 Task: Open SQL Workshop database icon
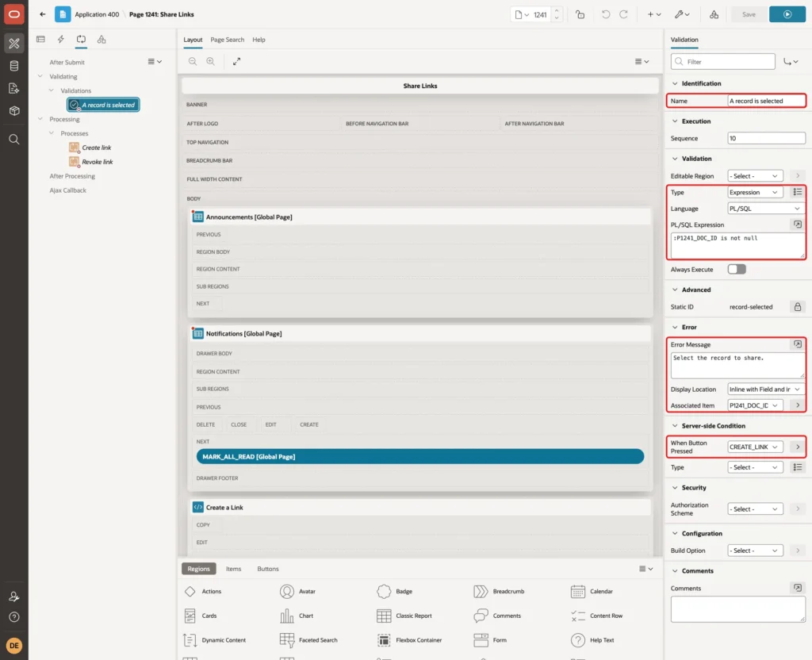tap(14, 66)
